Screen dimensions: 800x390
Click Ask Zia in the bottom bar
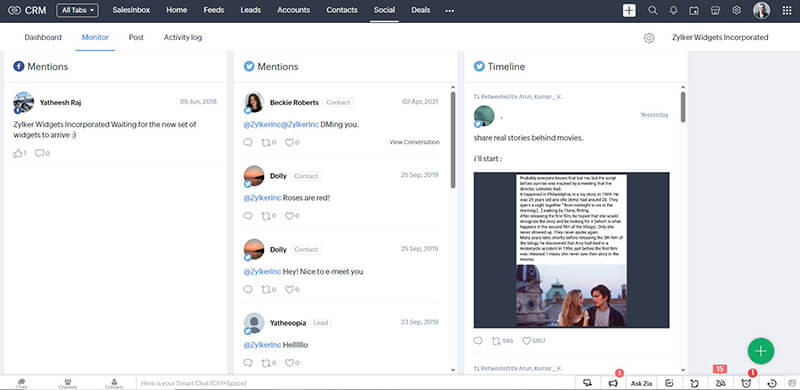click(641, 383)
